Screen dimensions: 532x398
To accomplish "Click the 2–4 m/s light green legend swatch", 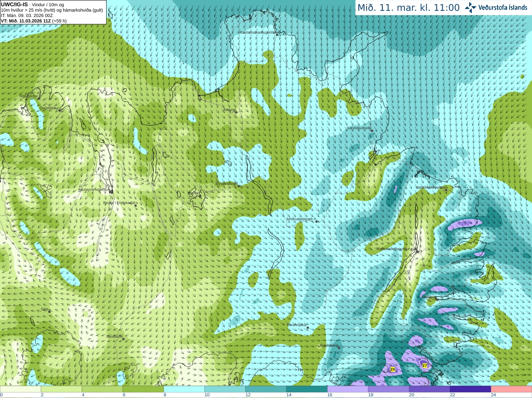I will click(61, 389).
